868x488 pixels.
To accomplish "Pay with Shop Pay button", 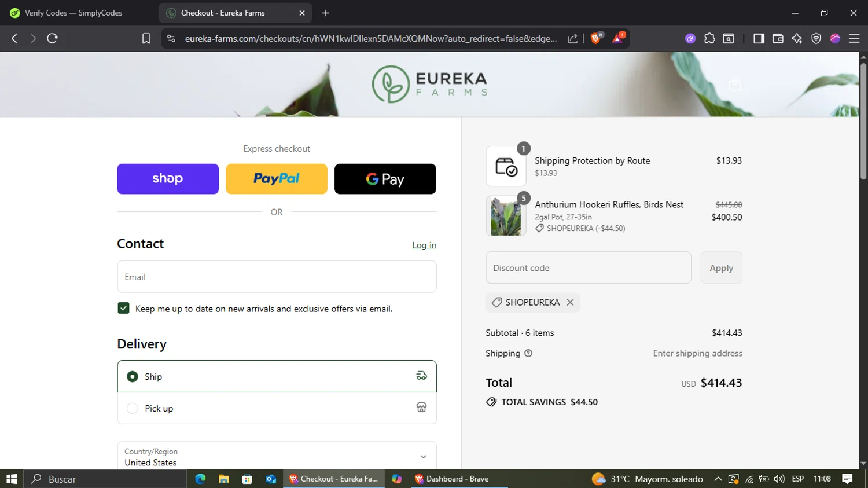I will (168, 179).
